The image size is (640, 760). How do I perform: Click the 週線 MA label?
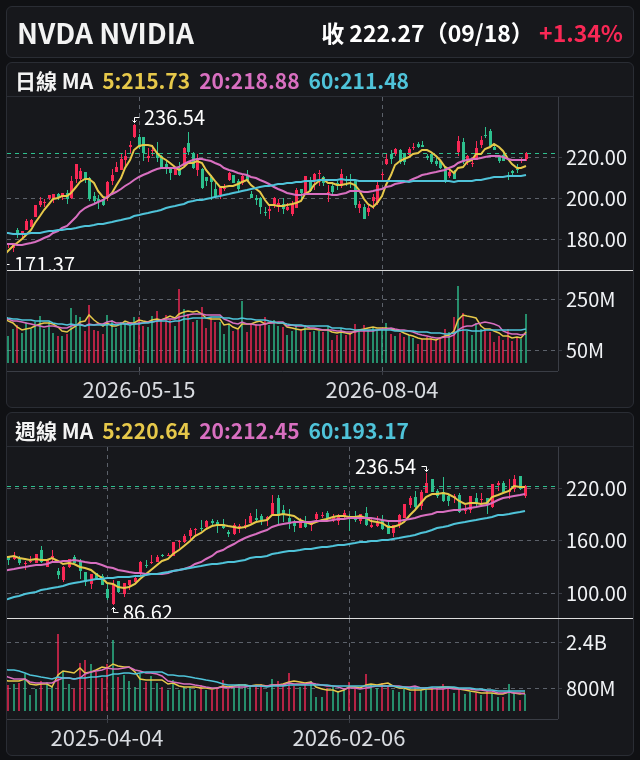click(54, 431)
